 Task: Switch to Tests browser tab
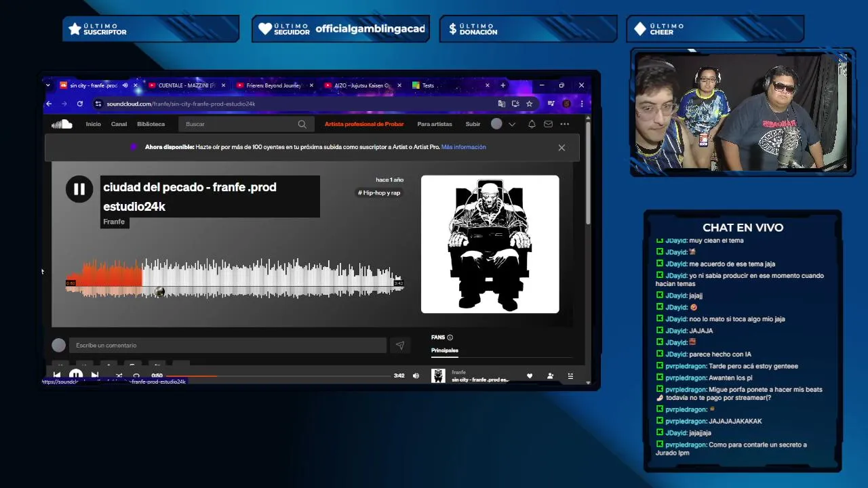[x=428, y=85]
